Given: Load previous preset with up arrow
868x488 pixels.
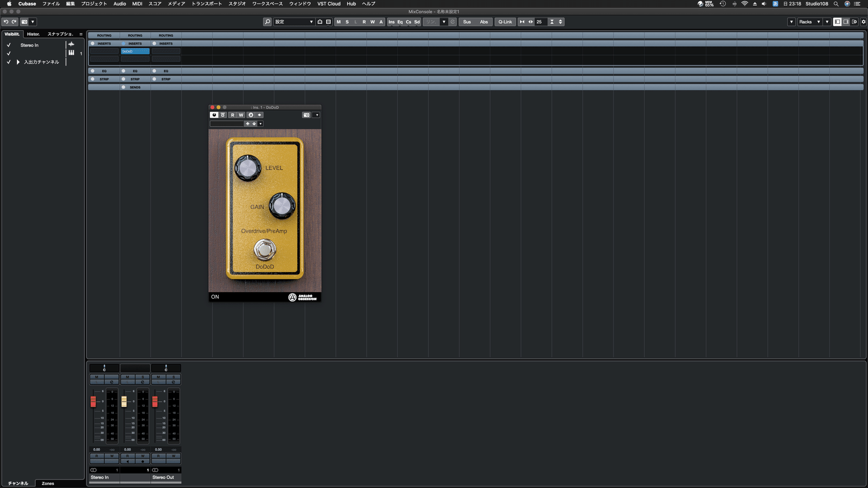Looking at the screenshot, I should click(x=248, y=124).
